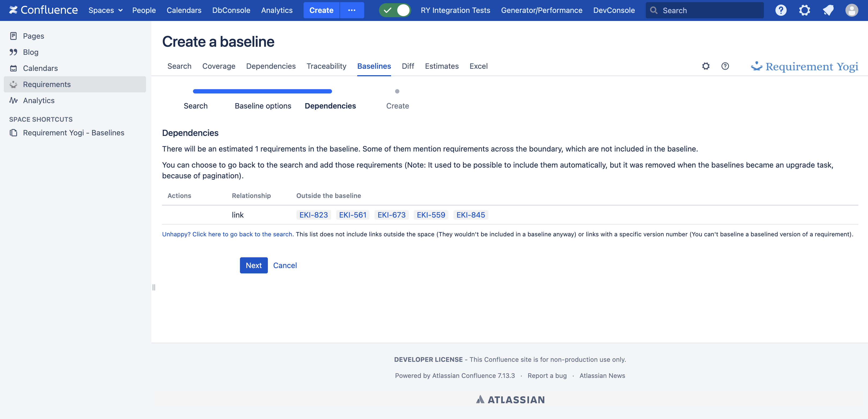Image resolution: width=868 pixels, height=419 pixels.
Task: Open the notifications icon in header
Action: point(828,10)
